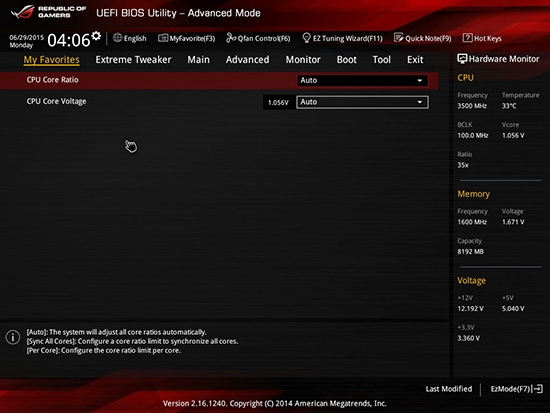This screenshot has width=550, height=413.
Task: Click the Hot Keys question mark icon
Action: pos(467,38)
